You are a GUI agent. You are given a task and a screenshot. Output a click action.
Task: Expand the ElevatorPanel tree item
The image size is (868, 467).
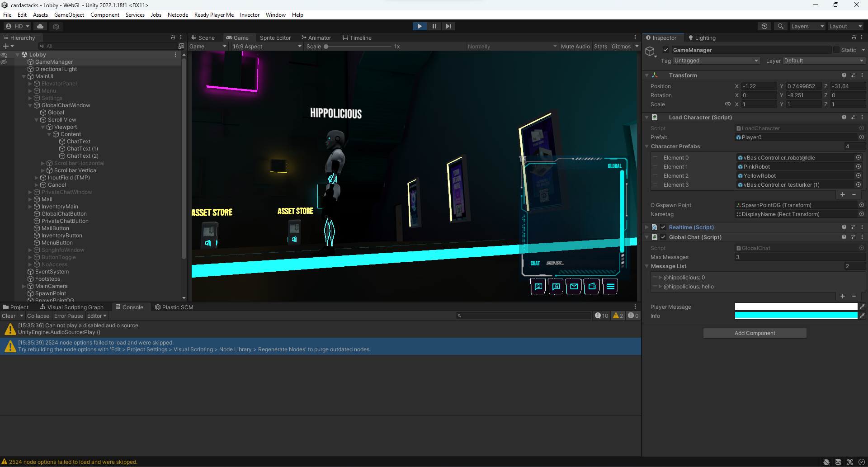coord(30,84)
